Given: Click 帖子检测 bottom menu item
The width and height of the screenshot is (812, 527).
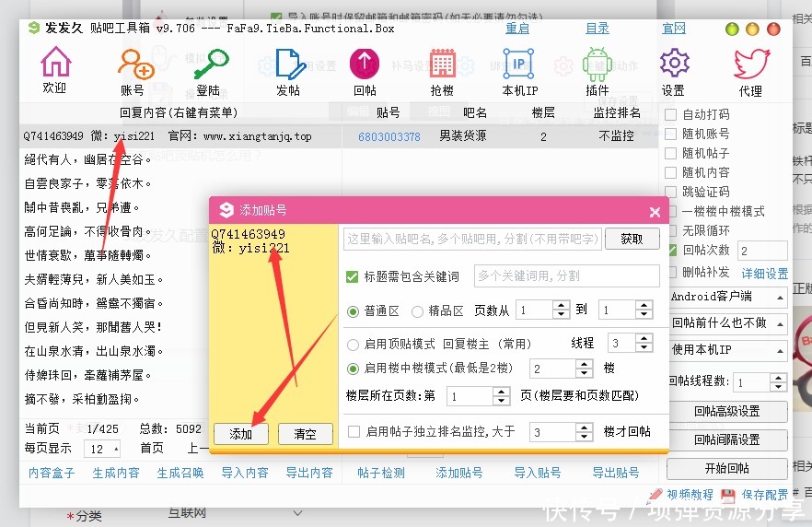Looking at the screenshot, I should tap(381, 473).
